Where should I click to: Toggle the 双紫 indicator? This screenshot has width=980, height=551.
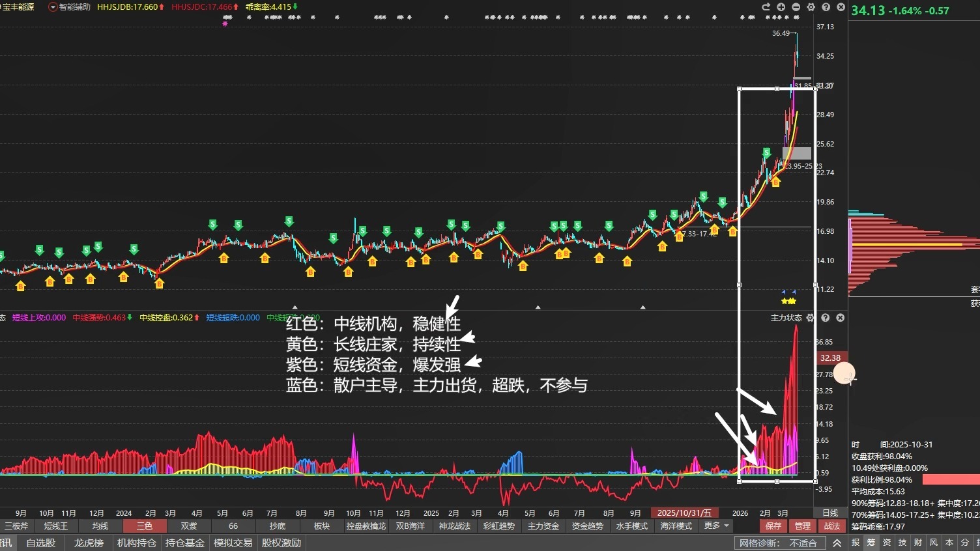[x=188, y=526]
